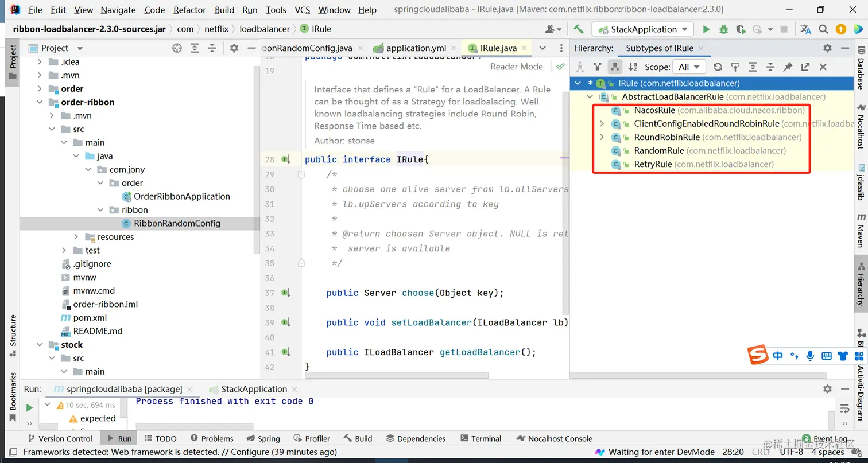The height and width of the screenshot is (463, 868).
Task: Open the VCS menu
Action: click(x=303, y=10)
